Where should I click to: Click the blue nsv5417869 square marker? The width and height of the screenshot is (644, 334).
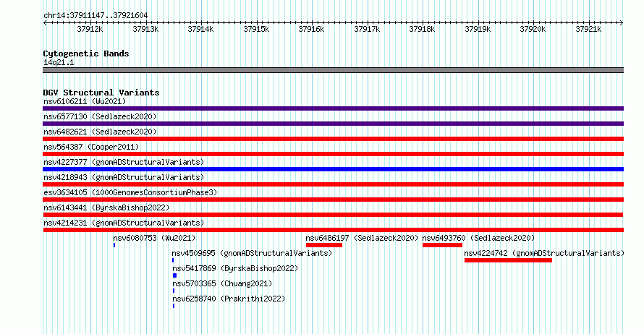click(174, 275)
